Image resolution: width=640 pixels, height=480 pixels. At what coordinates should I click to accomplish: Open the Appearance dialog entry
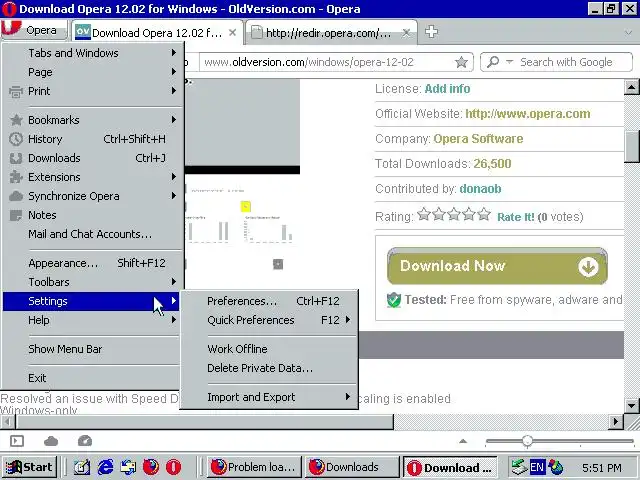(92, 263)
